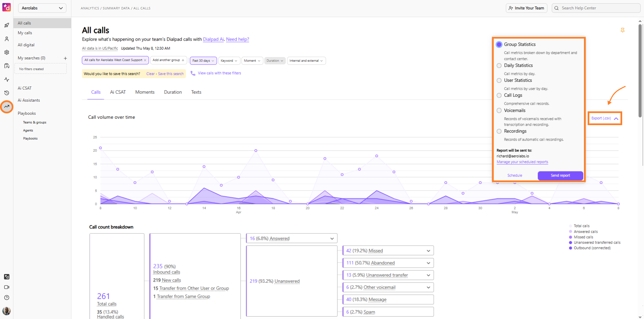
Task: Choose the Voicemails radio option
Action: 499,111
